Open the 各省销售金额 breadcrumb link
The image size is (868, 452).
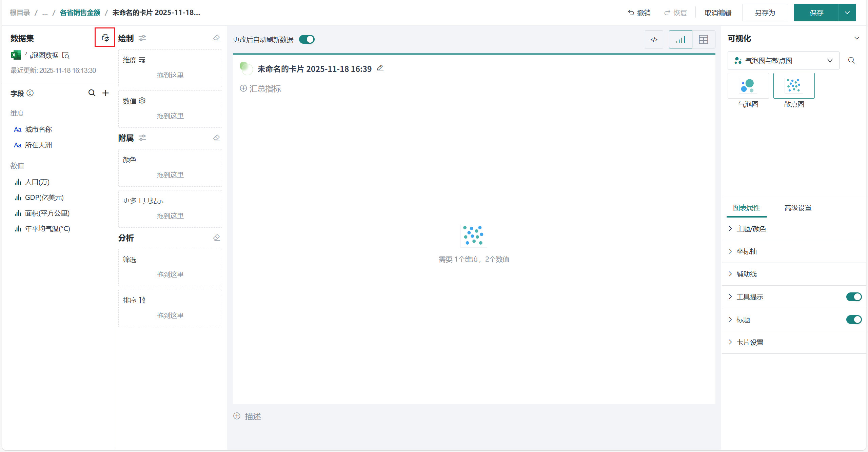(x=80, y=13)
